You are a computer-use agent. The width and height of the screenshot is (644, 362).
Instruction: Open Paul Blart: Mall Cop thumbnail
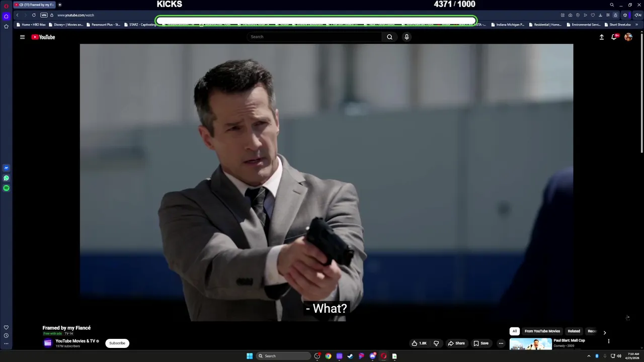pyautogui.click(x=530, y=344)
